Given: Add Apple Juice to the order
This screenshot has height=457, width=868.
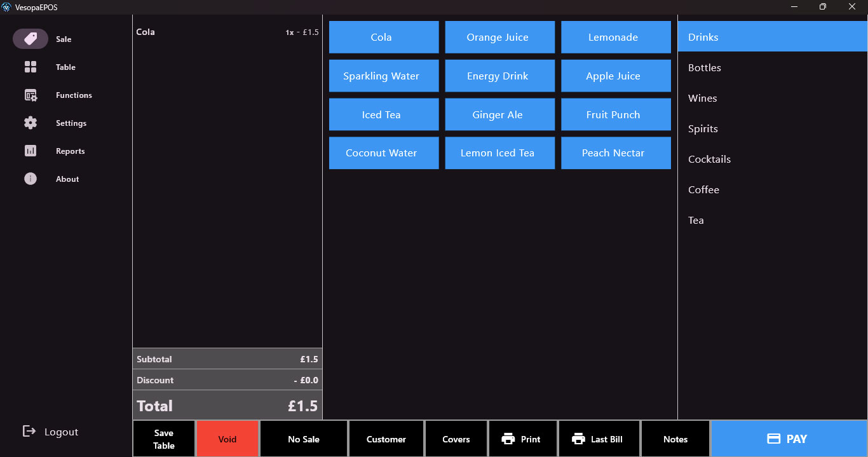Looking at the screenshot, I should pyautogui.click(x=616, y=76).
